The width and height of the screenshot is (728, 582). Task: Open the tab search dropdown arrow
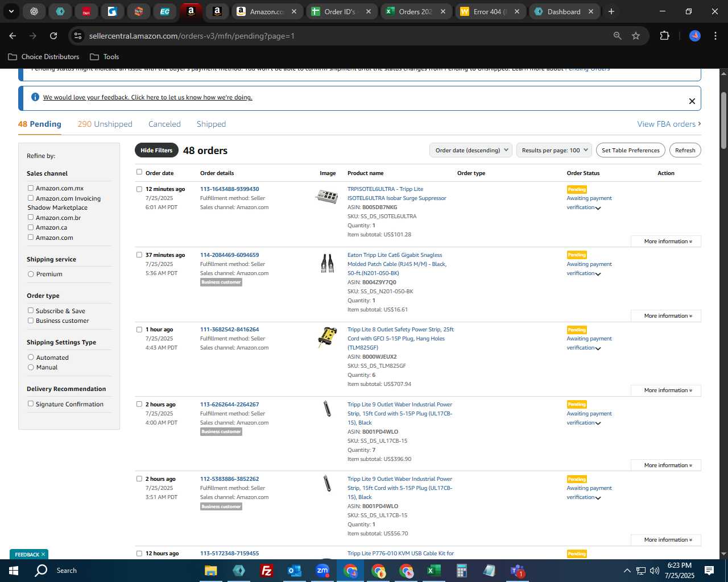11,11
